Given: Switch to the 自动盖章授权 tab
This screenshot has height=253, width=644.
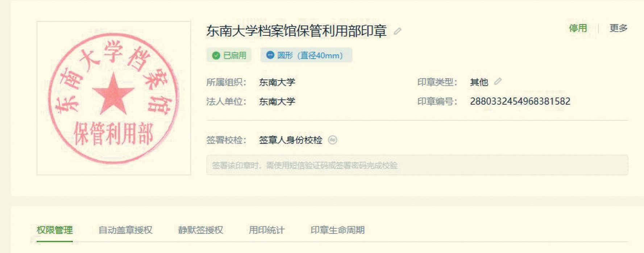Looking at the screenshot, I should (125, 230).
